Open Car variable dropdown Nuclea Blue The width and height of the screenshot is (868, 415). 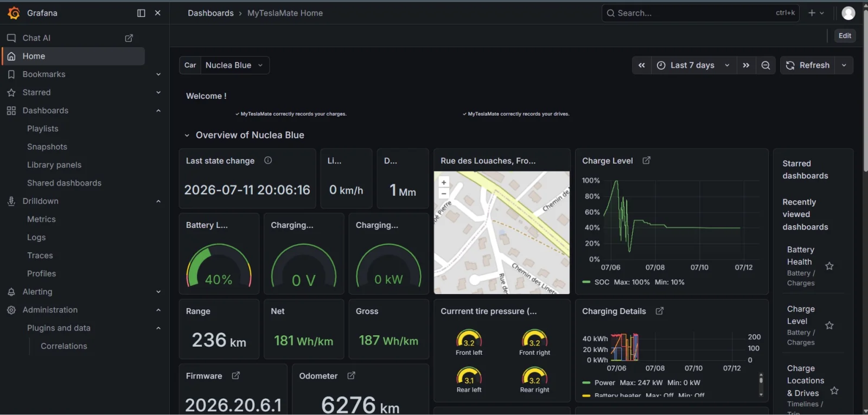pyautogui.click(x=235, y=65)
